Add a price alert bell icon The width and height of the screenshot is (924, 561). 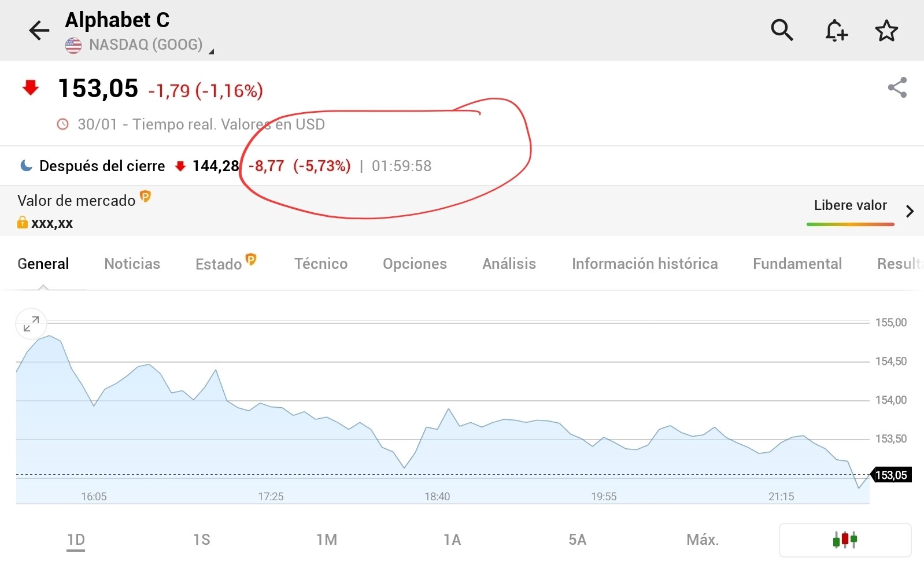pyautogui.click(x=836, y=30)
